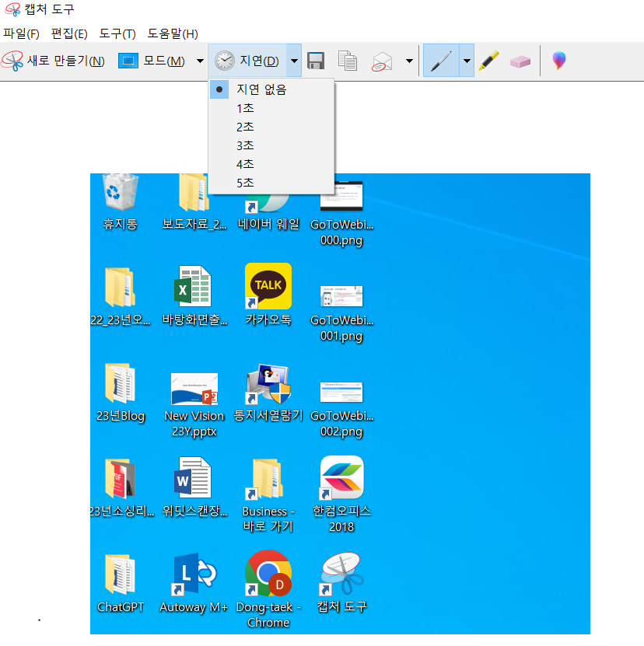Click the 23년Blog folder icon
The height and width of the screenshot is (646, 644).
[x=120, y=382]
